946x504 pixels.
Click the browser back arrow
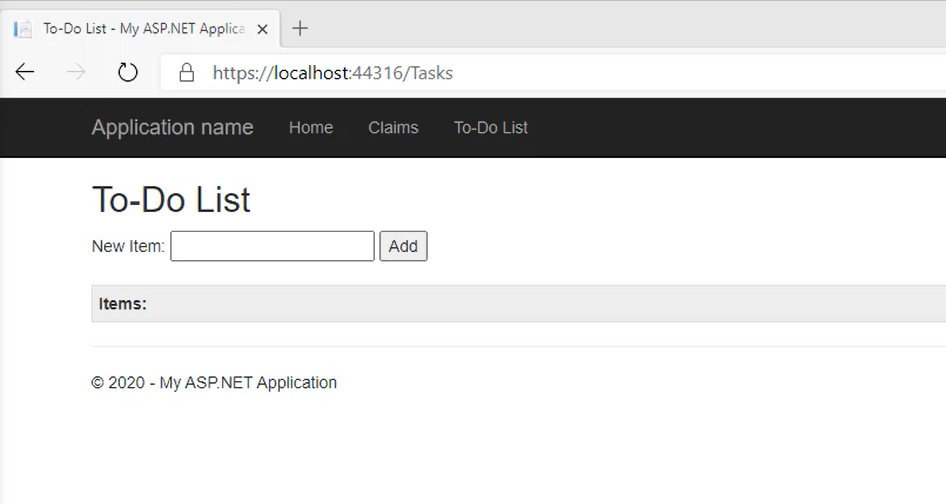coord(25,72)
